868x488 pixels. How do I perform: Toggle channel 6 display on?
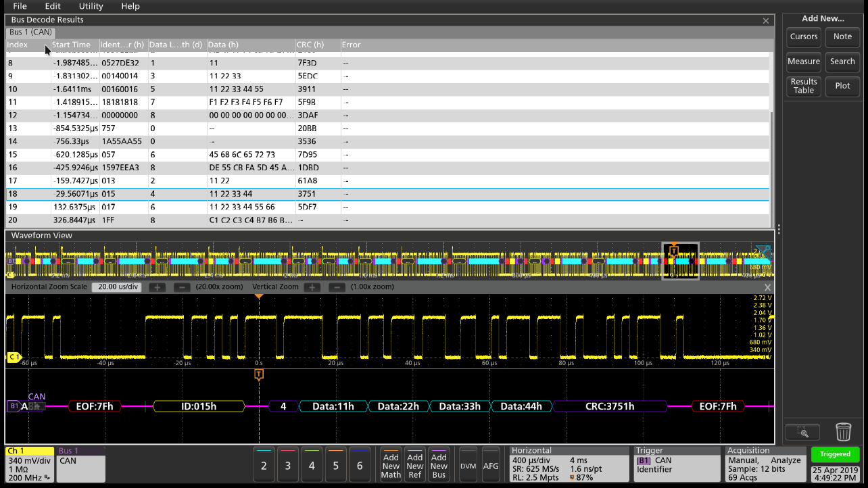click(x=359, y=464)
